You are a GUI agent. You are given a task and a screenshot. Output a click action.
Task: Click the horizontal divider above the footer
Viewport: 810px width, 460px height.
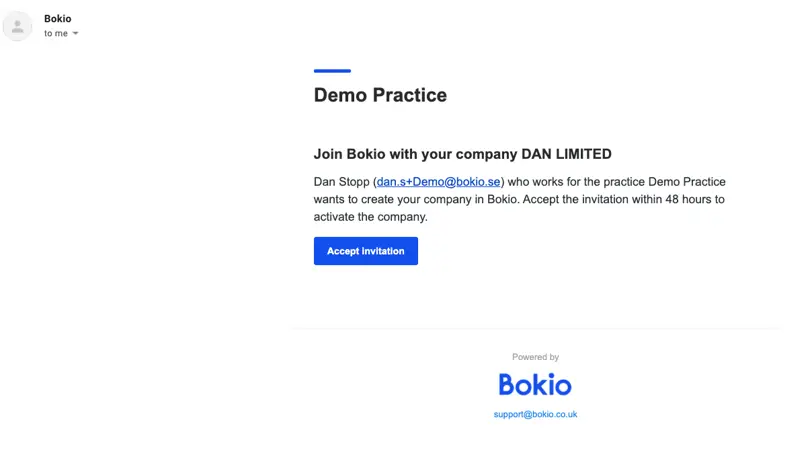535,328
